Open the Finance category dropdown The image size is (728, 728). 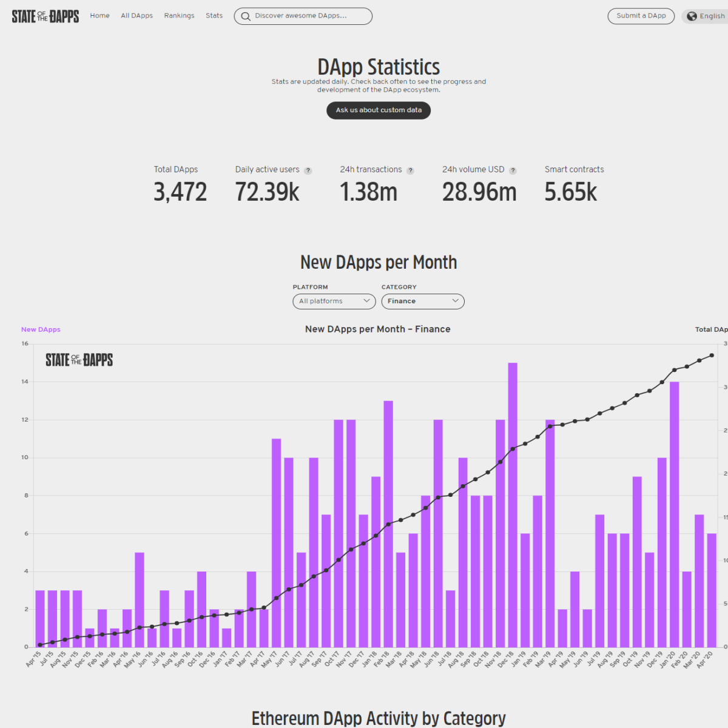pos(423,302)
